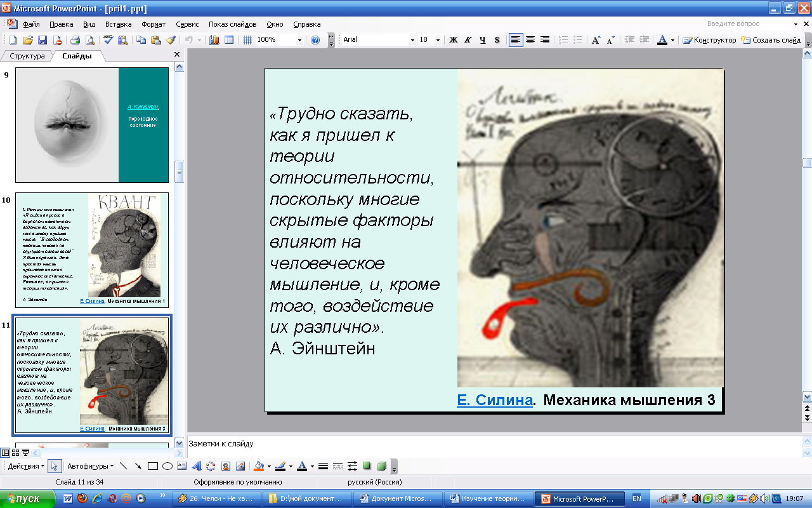Click the Open file folder icon
Screen dimensions: 812x508
tap(27, 40)
